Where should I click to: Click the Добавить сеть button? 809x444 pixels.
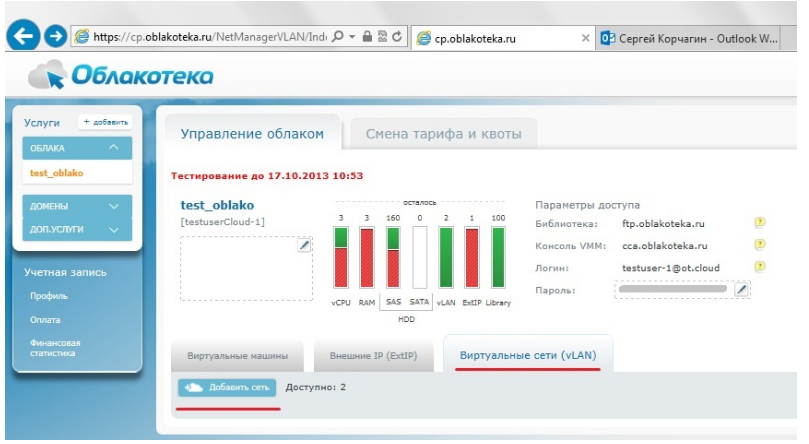click(x=227, y=387)
